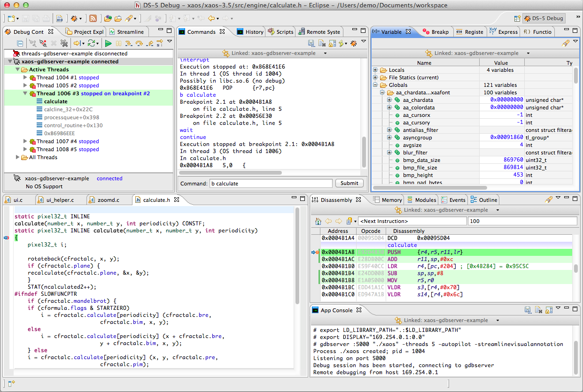
Task: Select the Home icon in Disassembly toolbar
Action: click(x=318, y=221)
